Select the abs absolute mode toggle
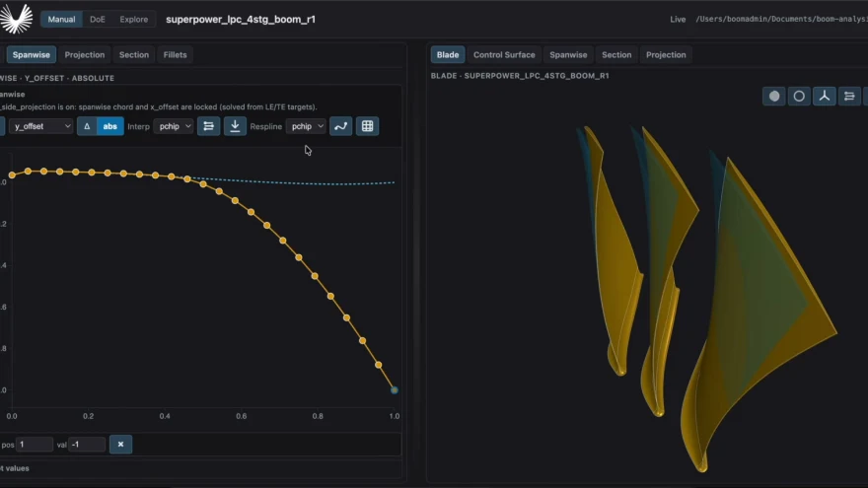Screen dimensions: 868x488 (x=110, y=126)
